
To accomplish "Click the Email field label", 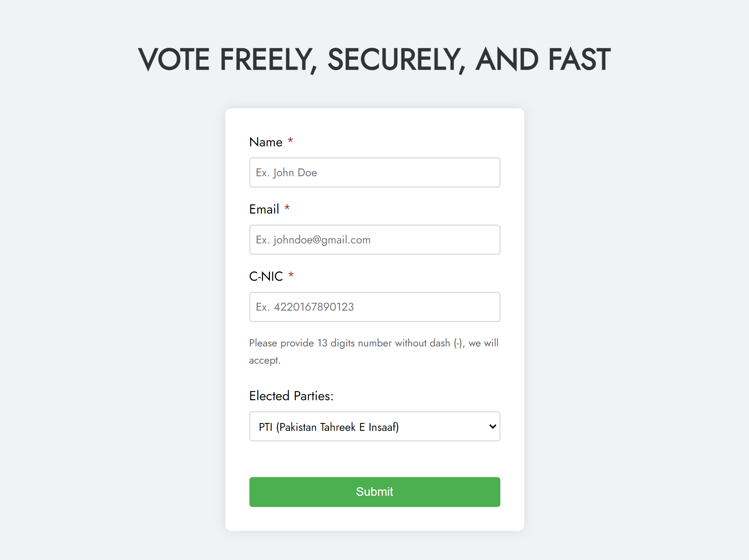I will click(x=264, y=209).
